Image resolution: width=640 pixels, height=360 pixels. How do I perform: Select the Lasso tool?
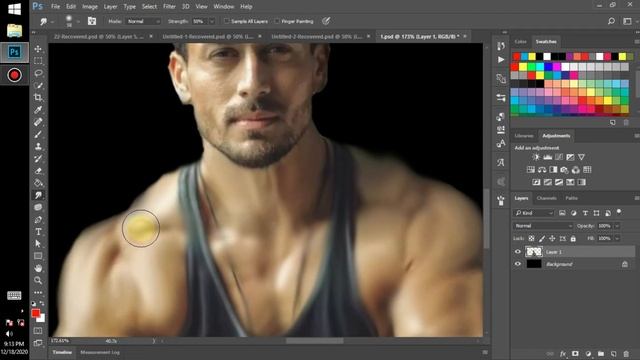tap(38, 73)
